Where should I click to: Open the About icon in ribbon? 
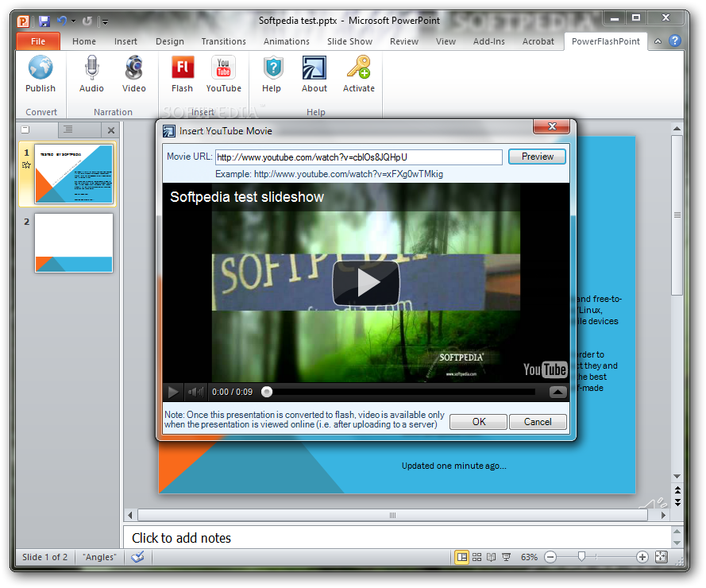click(314, 68)
